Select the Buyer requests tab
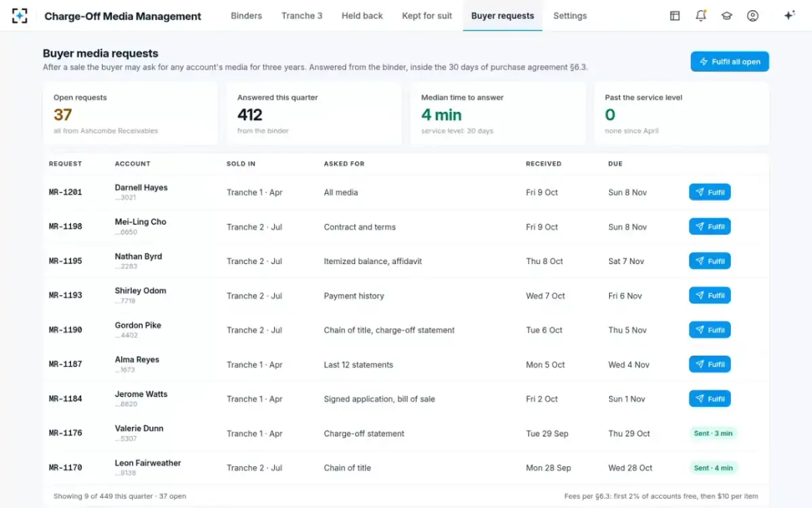This screenshot has width=812, height=508. pos(503,16)
